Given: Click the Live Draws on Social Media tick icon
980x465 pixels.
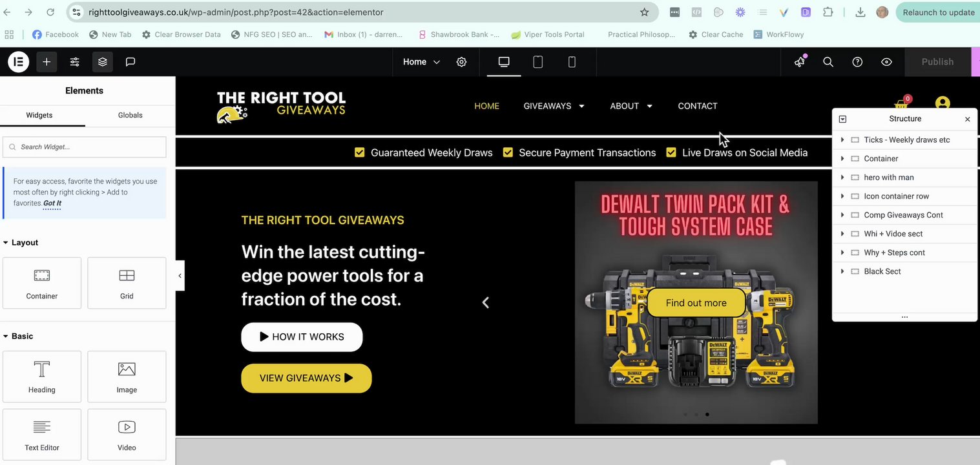Looking at the screenshot, I should coord(671,152).
